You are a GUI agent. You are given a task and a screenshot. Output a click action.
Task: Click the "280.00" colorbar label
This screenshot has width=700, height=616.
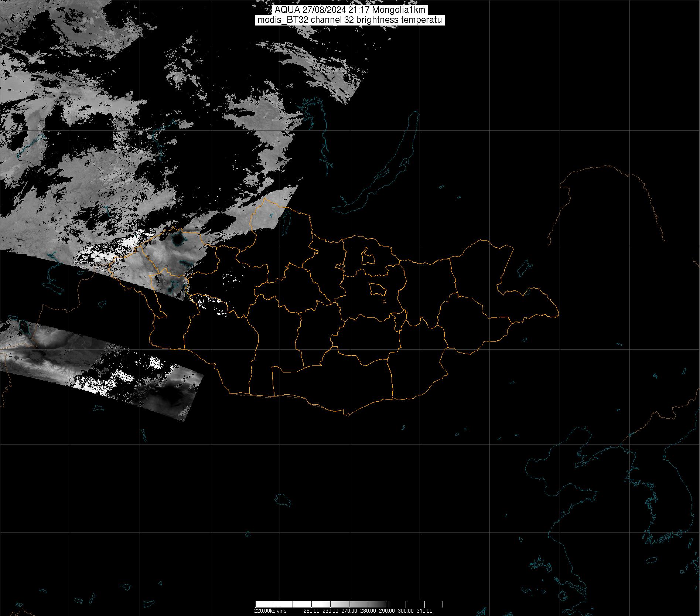coord(368,611)
